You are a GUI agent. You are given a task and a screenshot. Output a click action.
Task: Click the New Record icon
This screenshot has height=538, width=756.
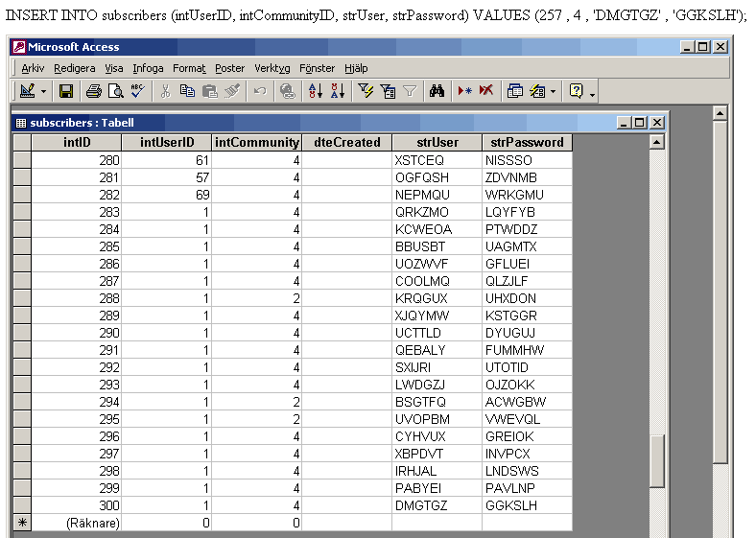coord(464,91)
